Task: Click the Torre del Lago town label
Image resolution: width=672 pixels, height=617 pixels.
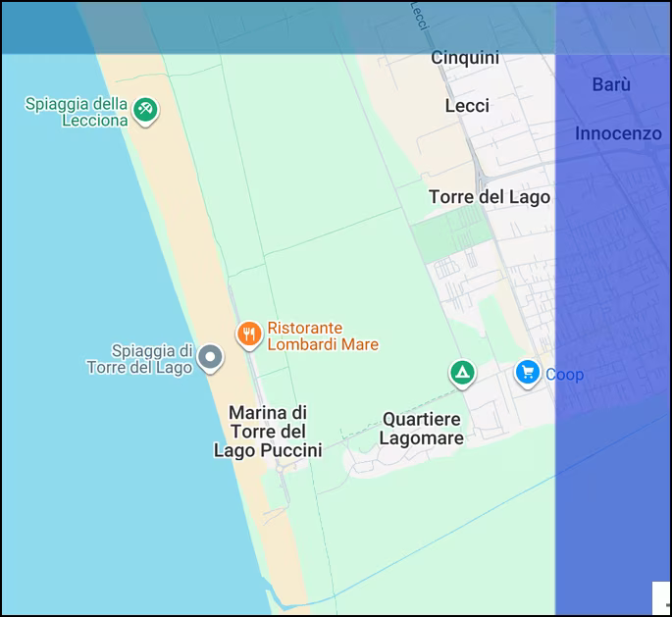Action: tap(490, 197)
